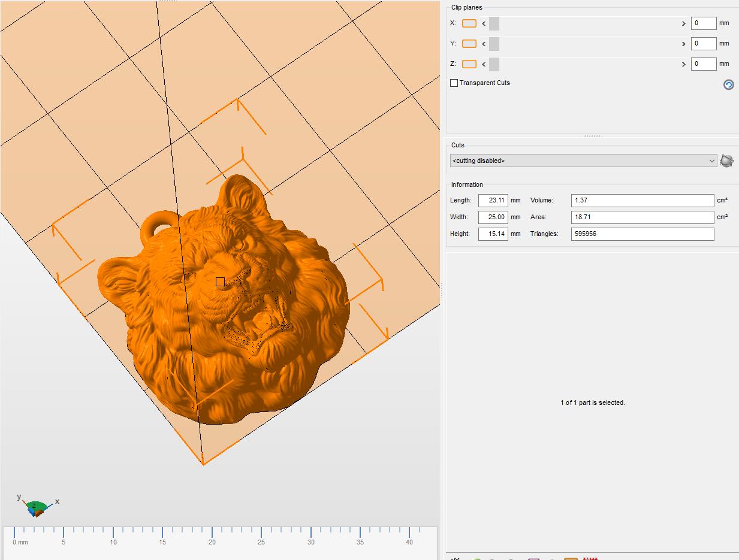The width and height of the screenshot is (739, 560).
Task: Decrease the Y clip plane with left arrow
Action: coord(484,44)
